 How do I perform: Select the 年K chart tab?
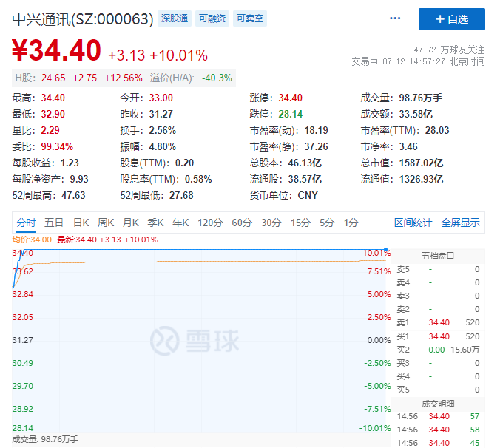click(180, 223)
